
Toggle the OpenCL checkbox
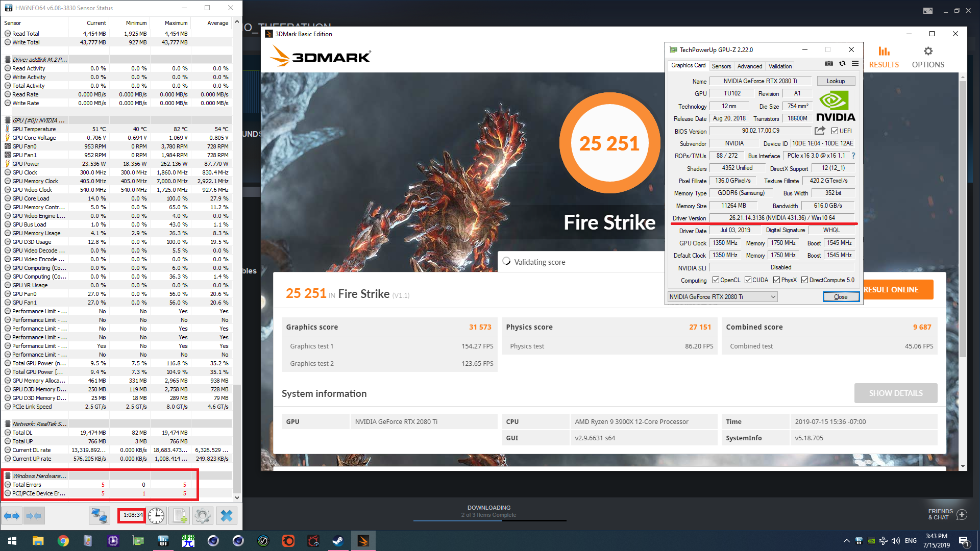[x=716, y=280]
